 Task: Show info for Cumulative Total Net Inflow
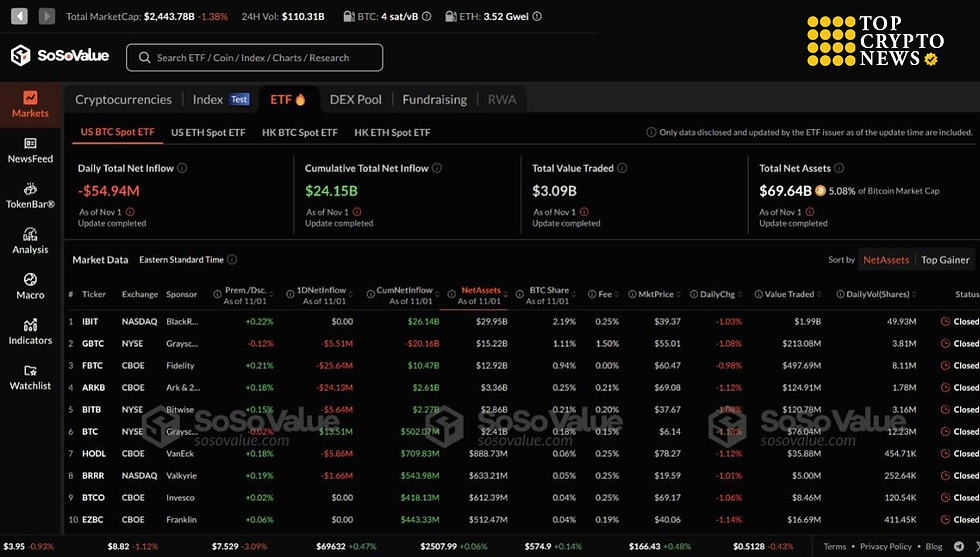(x=437, y=168)
